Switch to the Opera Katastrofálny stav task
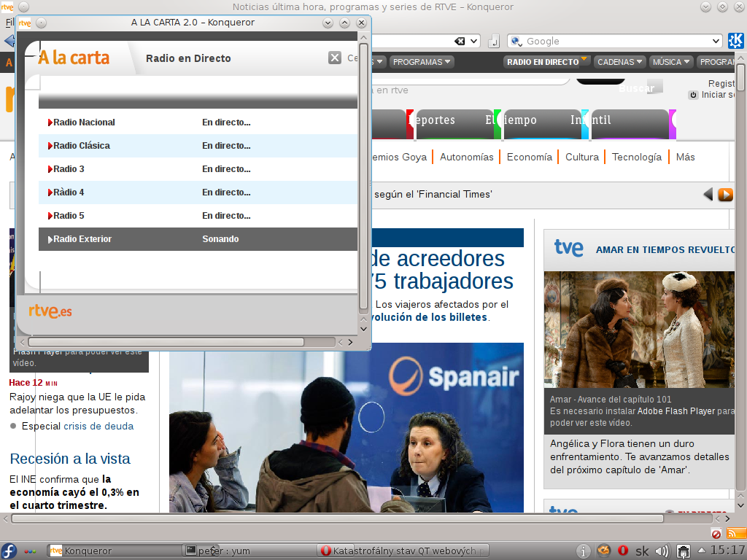The width and height of the screenshot is (747, 560). tap(403, 551)
